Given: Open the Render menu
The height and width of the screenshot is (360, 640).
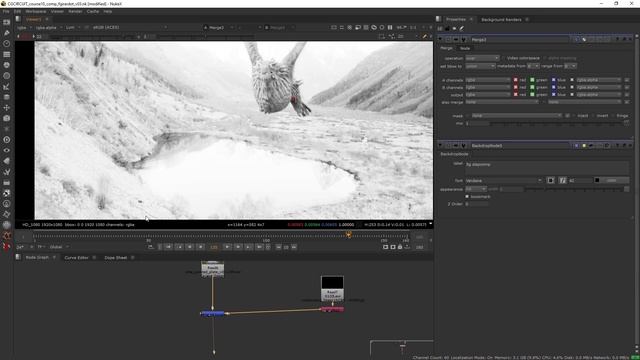Looking at the screenshot, I should 75,11.
